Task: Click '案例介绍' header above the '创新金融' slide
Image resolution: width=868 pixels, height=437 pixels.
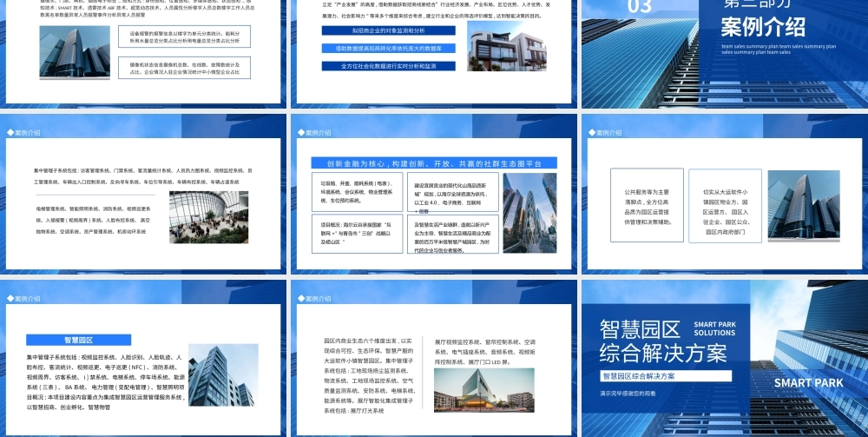Action: 314,132
